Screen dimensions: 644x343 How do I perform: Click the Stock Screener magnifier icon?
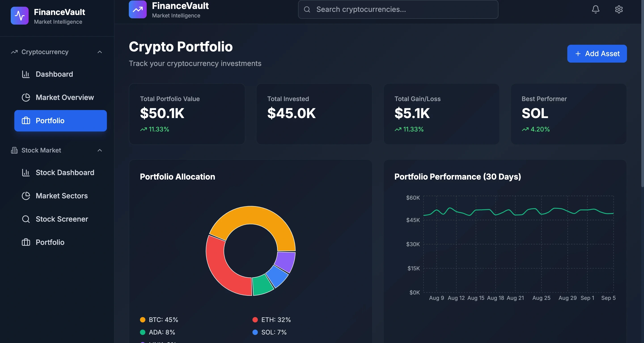pos(26,219)
